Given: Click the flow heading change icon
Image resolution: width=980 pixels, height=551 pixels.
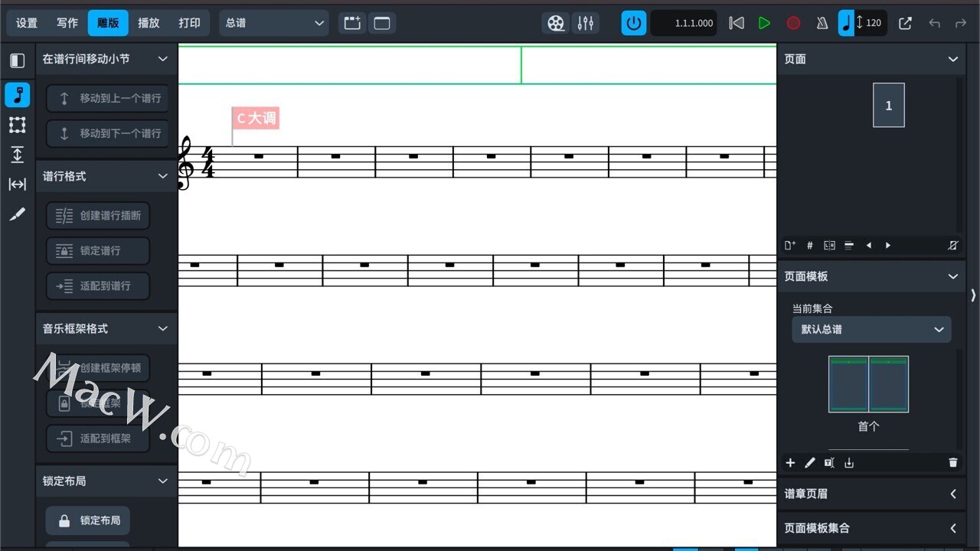Looking at the screenshot, I should [x=849, y=246].
